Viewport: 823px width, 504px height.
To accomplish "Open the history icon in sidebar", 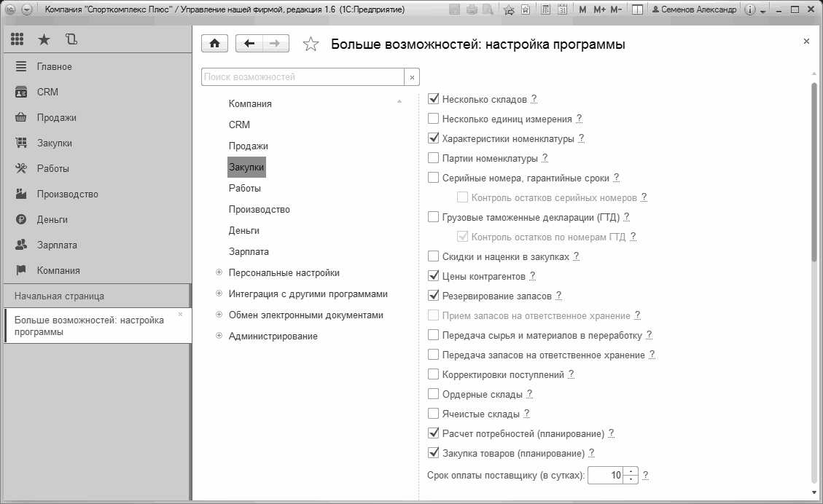I will tap(71, 39).
